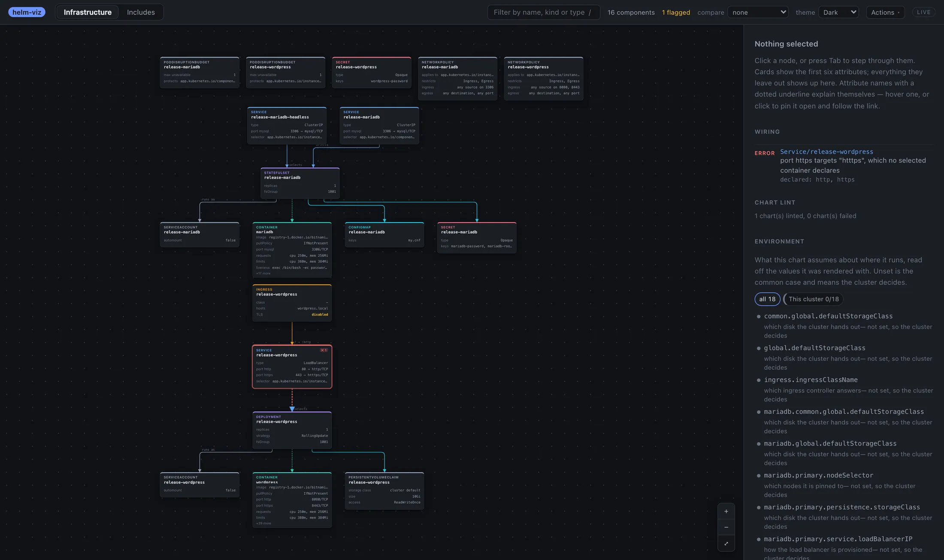This screenshot has height=560, width=944.
Task: Select the Secret release-mariadb node
Action: pyautogui.click(x=477, y=238)
